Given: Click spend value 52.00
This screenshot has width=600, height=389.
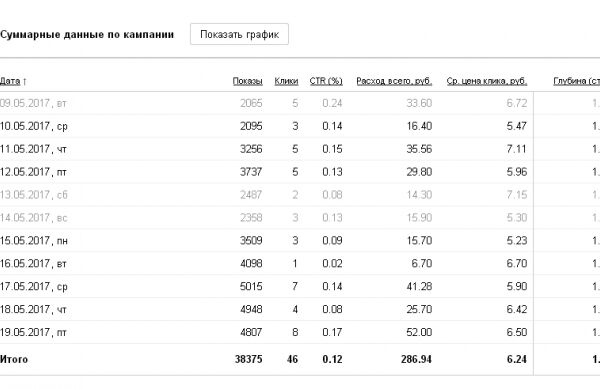Looking at the screenshot, I should click(419, 332).
